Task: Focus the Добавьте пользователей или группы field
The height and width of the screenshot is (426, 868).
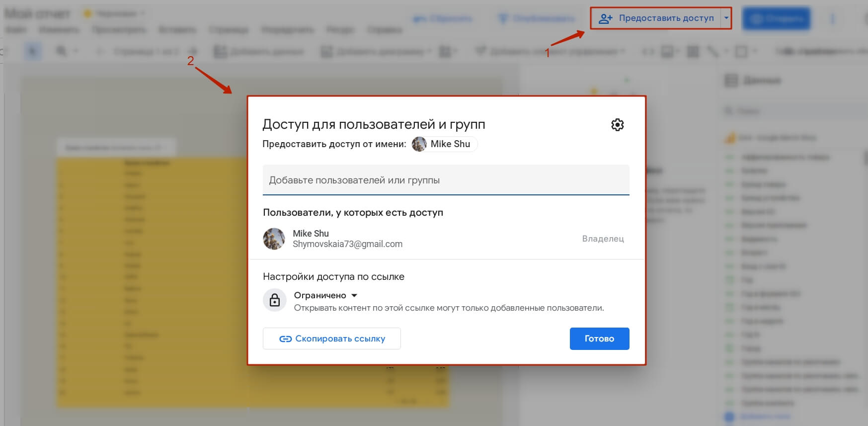Action: pos(446,180)
